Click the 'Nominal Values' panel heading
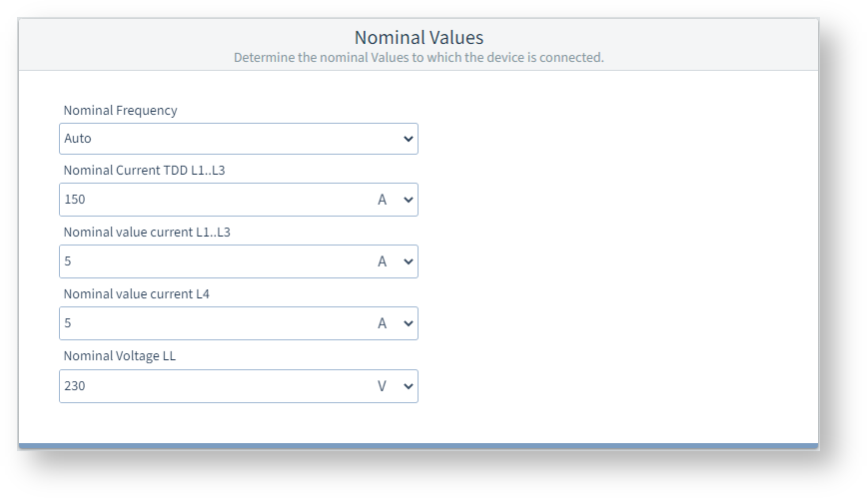This screenshot has width=868, height=499. tap(419, 38)
